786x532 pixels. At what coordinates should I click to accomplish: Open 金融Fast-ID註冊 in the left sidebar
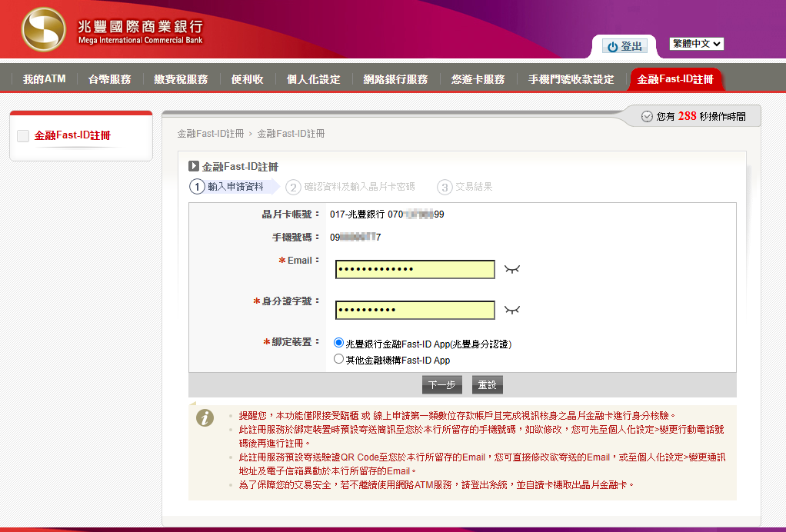[72, 135]
